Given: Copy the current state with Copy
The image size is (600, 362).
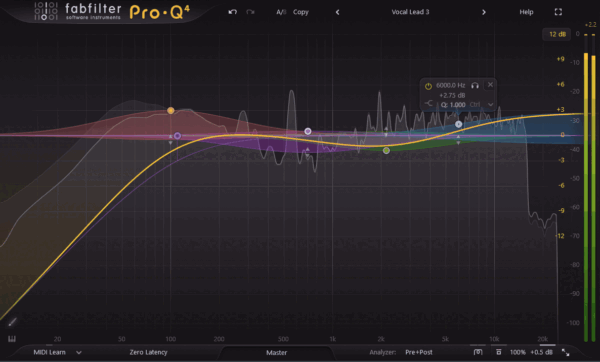Looking at the screenshot, I should 301,12.
